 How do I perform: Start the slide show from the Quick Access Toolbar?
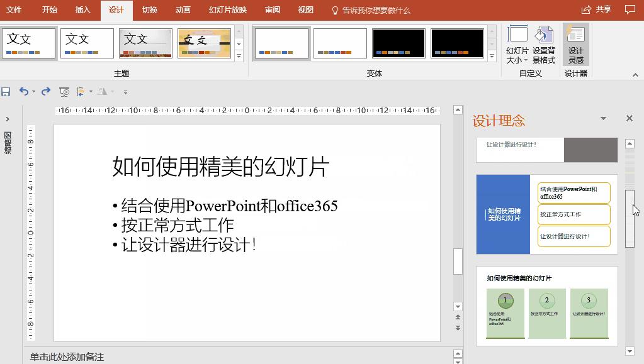(64, 91)
